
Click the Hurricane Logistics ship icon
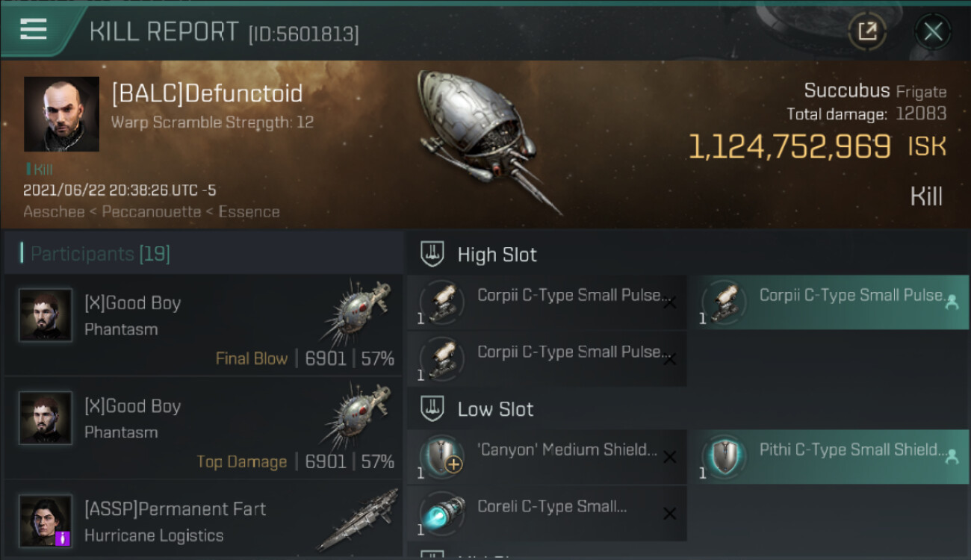tap(357, 520)
